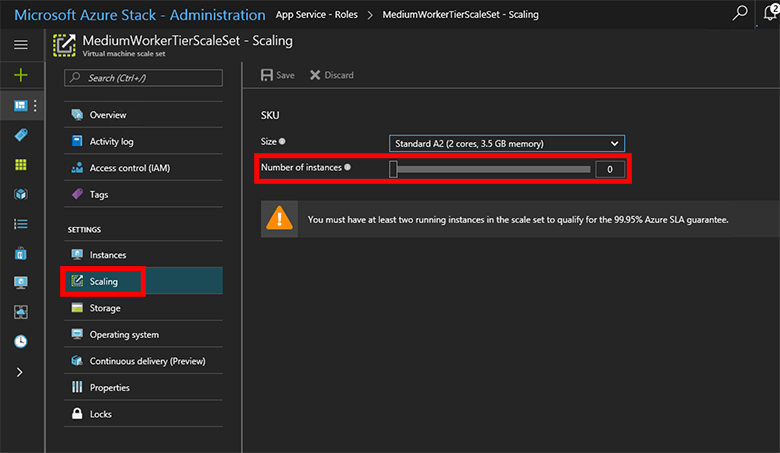This screenshot has width=780, height=453.
Task: Open Locks in the settings menu
Action: click(x=101, y=414)
